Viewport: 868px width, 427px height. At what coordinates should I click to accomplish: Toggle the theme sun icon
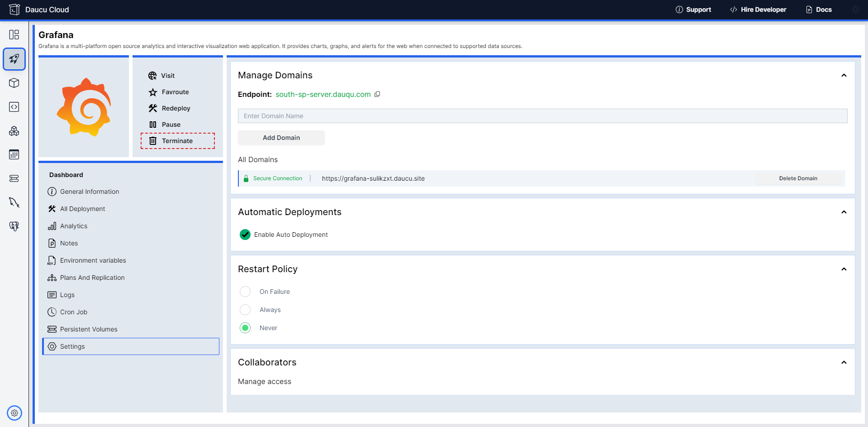click(x=856, y=10)
